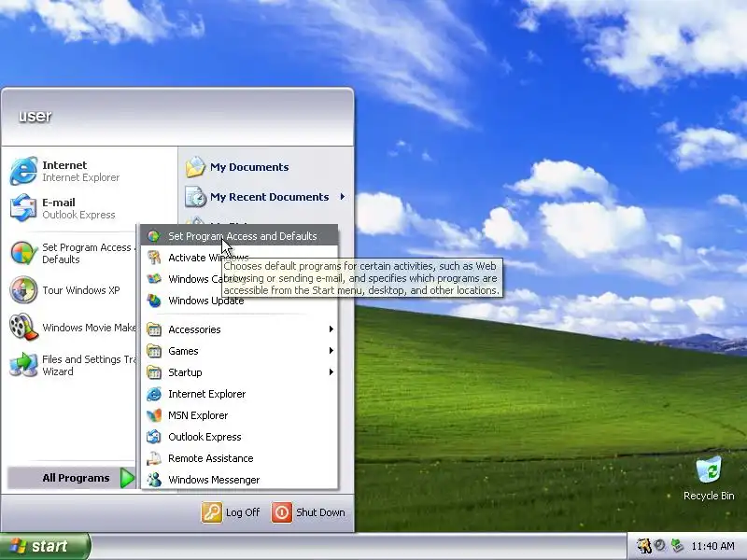Click the middle system tray icon
Image resolution: width=747 pixels, height=560 pixels.
pos(660,546)
